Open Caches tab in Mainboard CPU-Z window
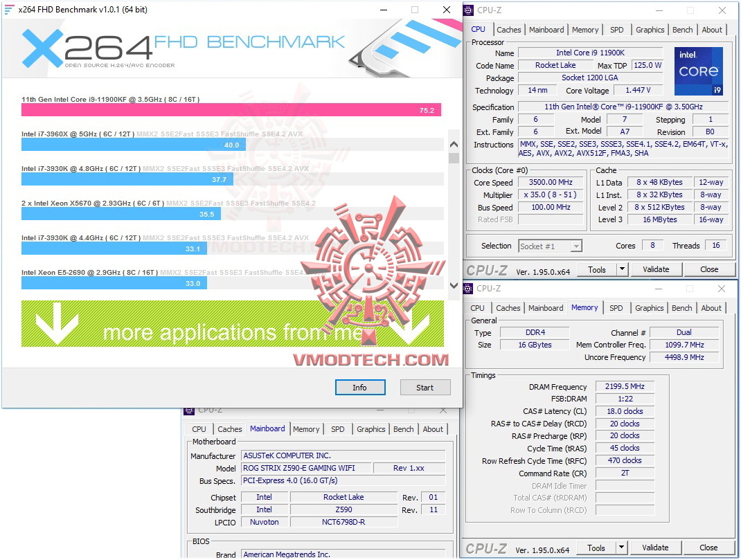 (230, 429)
